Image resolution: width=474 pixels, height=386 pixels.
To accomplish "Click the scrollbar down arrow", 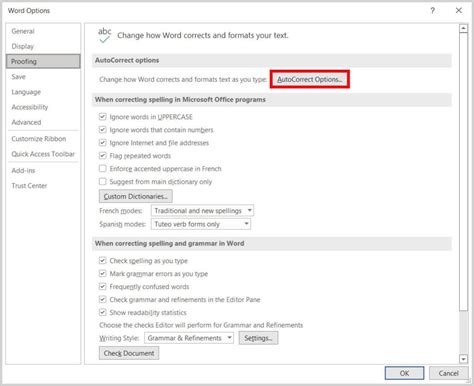I will pos(463,359).
